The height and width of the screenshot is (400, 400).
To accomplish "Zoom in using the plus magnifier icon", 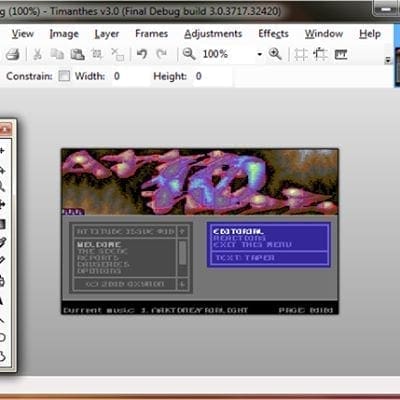I will [275, 54].
